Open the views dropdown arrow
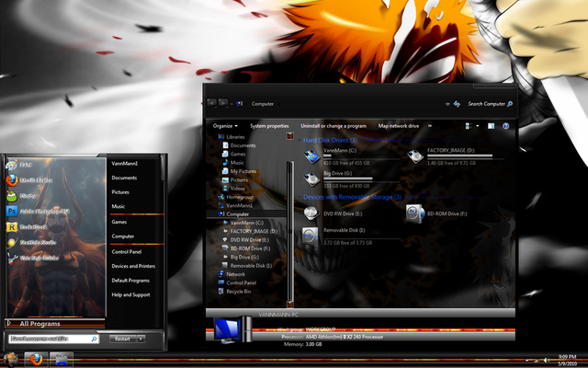 (478, 126)
